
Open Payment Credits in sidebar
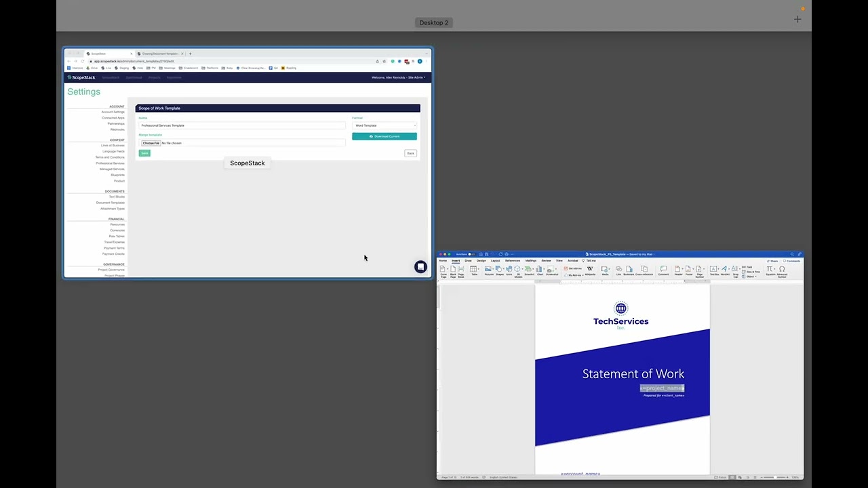pyautogui.click(x=113, y=254)
